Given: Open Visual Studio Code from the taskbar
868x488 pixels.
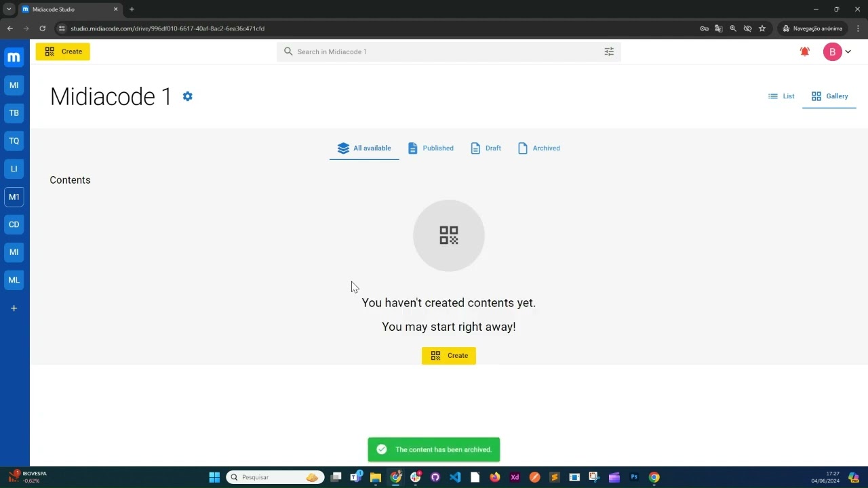Looking at the screenshot, I should (455, 477).
